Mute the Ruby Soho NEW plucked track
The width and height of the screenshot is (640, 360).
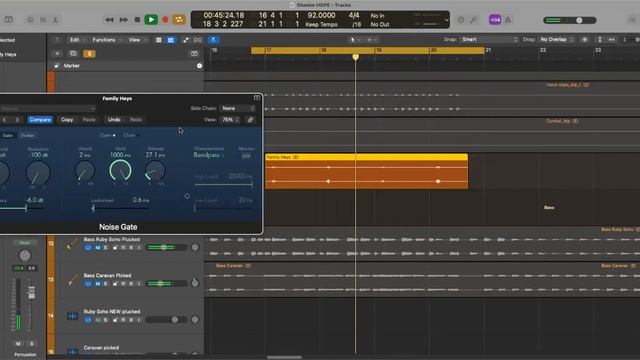[98, 320]
